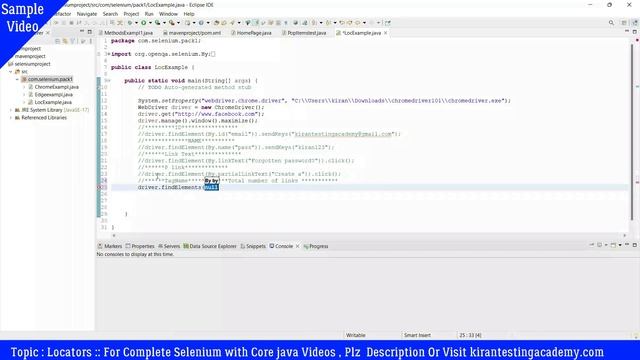The height and width of the screenshot is (360, 640).
Task: Open the Run button dropdown arrow
Action: [x=150, y=23]
